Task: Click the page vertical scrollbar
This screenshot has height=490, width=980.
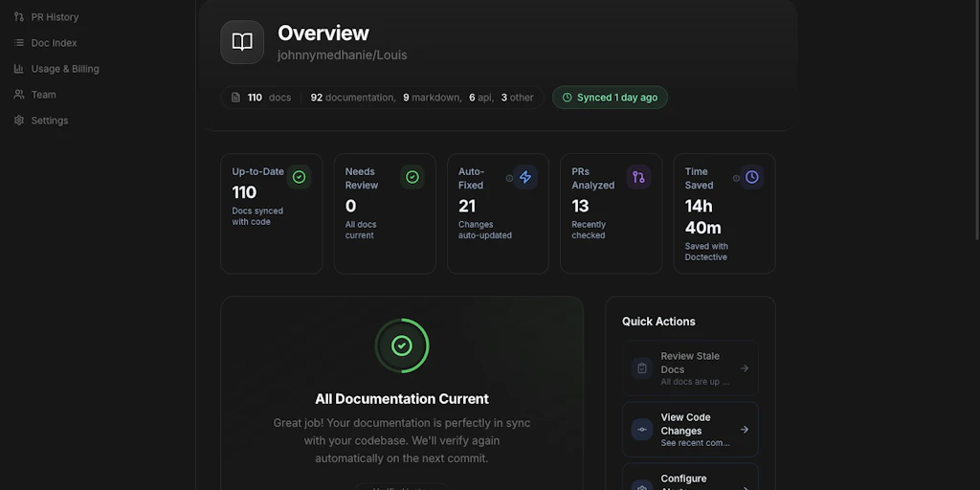Action: coord(977,119)
